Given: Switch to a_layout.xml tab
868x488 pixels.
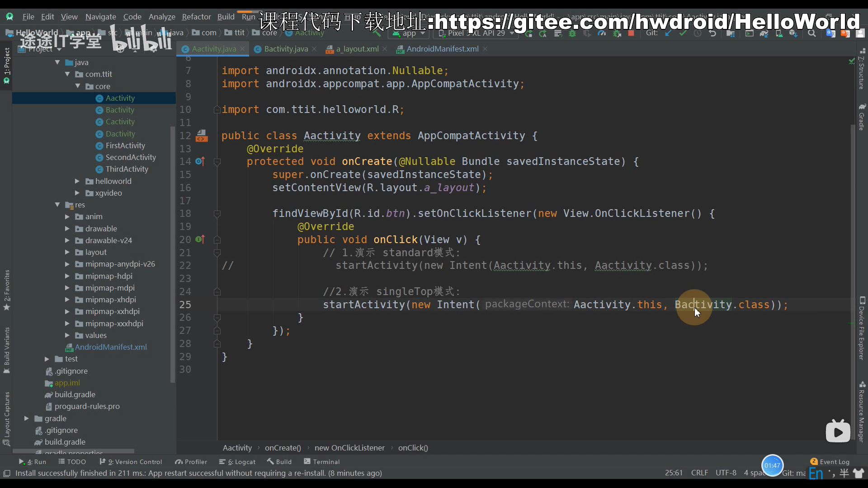Looking at the screenshot, I should pos(357,49).
